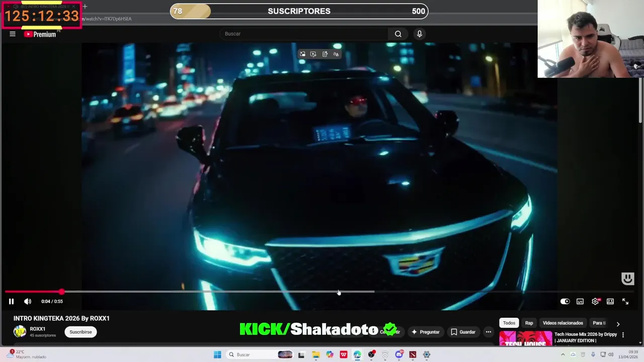Open more actions three-dots menu

(x=488, y=332)
